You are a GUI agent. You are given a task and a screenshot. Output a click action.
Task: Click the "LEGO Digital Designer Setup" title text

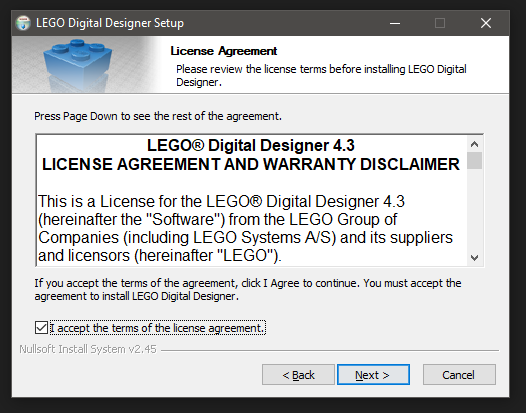[110, 23]
